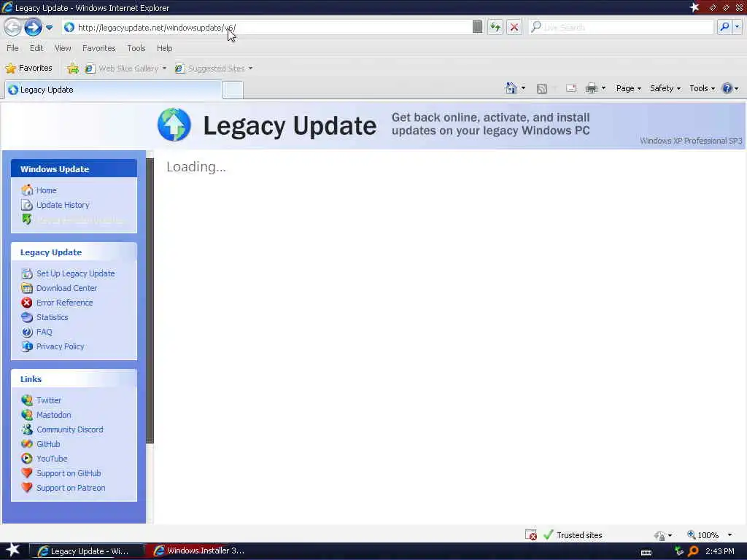Click the Privacy Policy info icon

coord(27,346)
